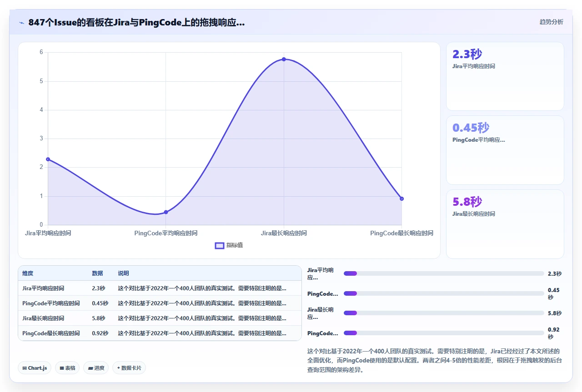The image size is (582, 392).
Task: Select the Jira平均响应时间 cell in the table
Action: click(x=43, y=288)
